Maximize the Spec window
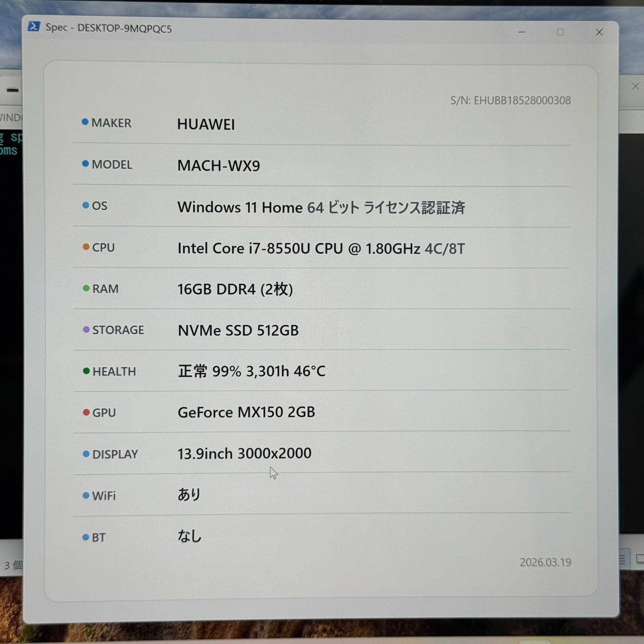644x644 pixels. [560, 32]
